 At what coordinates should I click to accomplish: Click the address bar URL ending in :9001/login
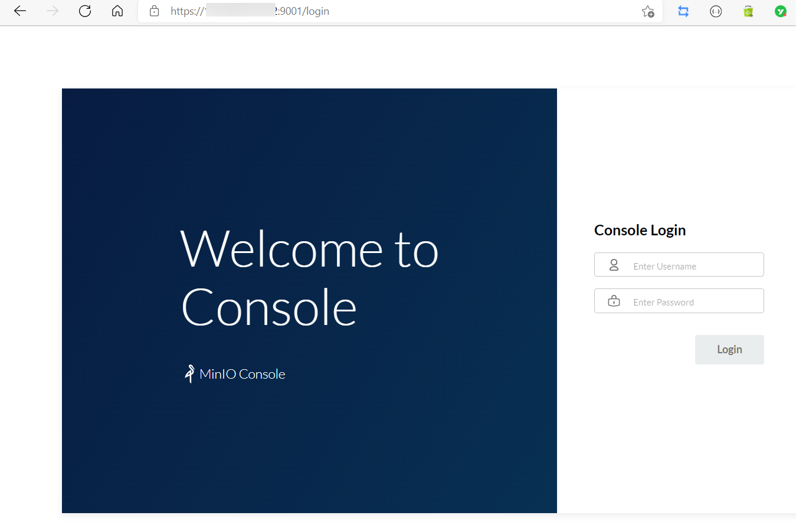[250, 11]
